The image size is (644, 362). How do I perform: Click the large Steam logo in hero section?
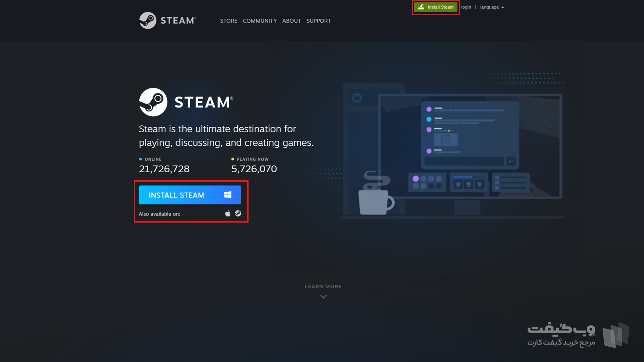(x=186, y=102)
